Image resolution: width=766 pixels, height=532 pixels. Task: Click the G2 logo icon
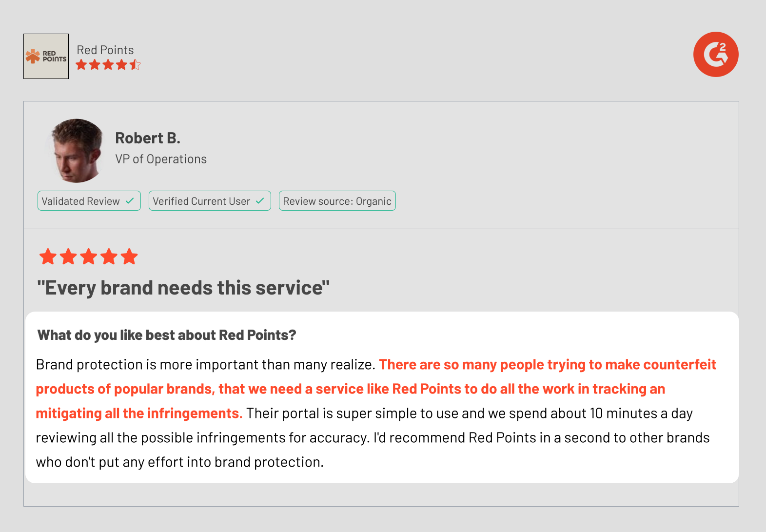[716, 54]
